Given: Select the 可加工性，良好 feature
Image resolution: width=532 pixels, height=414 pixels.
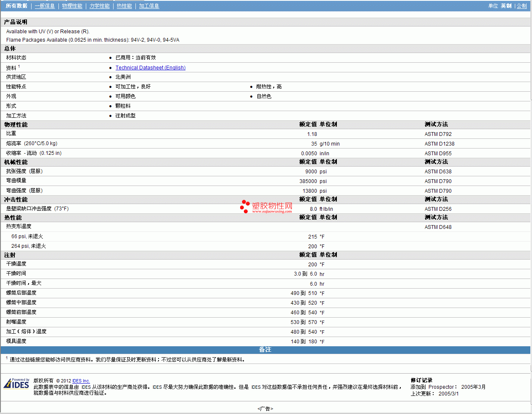Looking at the screenshot, I should pyautogui.click(x=133, y=87).
